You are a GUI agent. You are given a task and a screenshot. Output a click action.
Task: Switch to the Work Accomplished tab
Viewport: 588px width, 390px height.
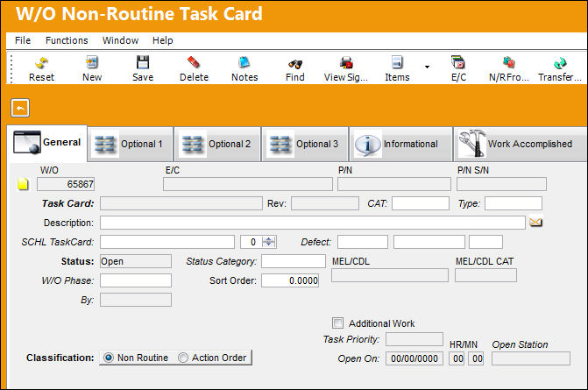(520, 145)
